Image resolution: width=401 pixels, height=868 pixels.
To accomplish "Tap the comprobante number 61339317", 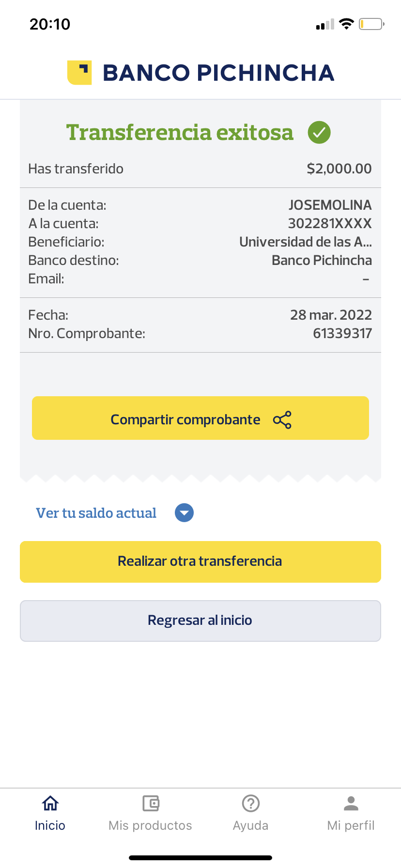I will point(342,333).
